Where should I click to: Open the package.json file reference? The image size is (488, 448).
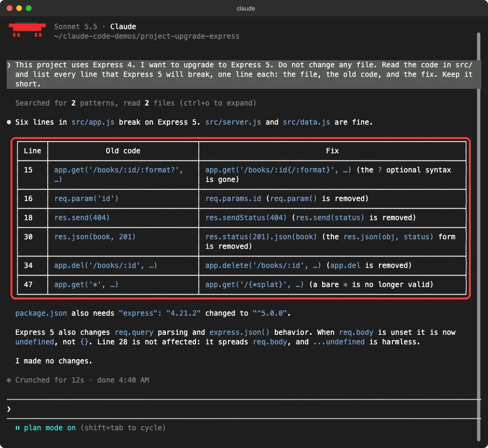click(x=41, y=313)
